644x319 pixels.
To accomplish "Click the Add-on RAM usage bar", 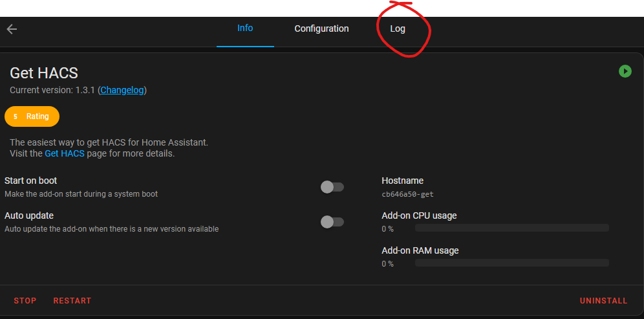I will [511, 263].
